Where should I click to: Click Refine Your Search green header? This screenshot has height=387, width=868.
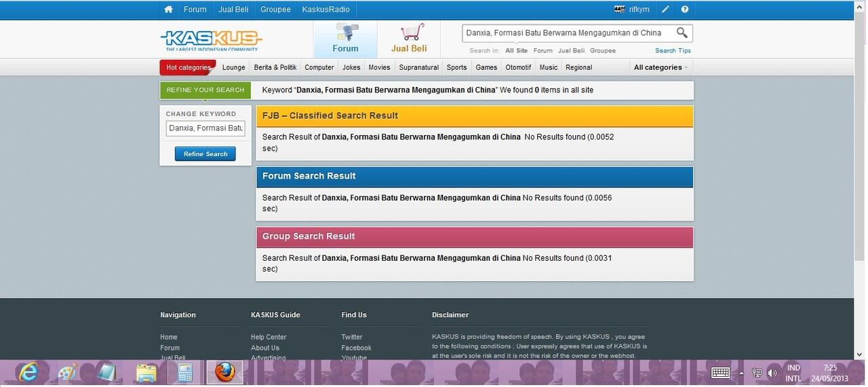tap(205, 90)
